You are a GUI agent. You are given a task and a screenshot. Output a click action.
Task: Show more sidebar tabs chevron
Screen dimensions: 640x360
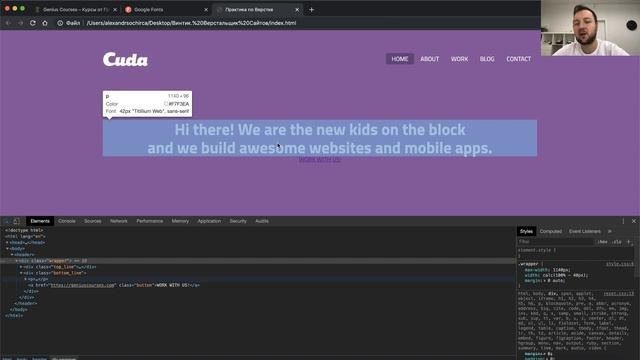pyautogui.click(x=610, y=231)
